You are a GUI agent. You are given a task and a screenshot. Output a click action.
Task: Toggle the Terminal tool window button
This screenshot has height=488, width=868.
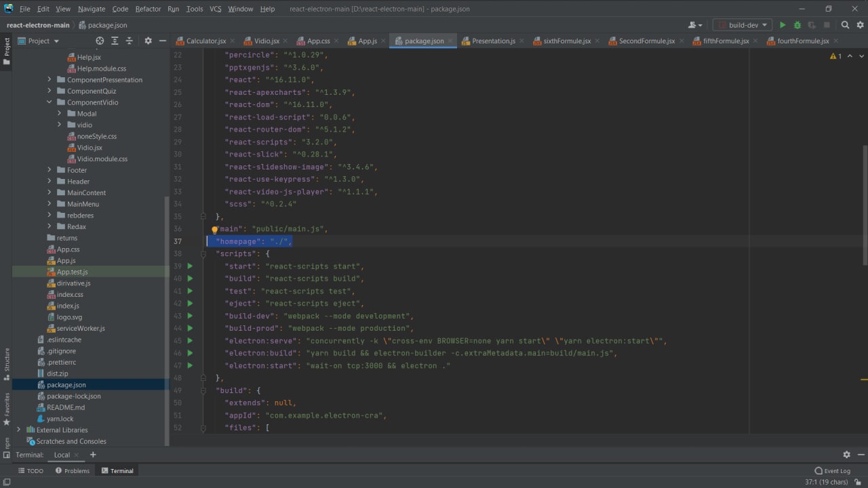tap(117, 470)
